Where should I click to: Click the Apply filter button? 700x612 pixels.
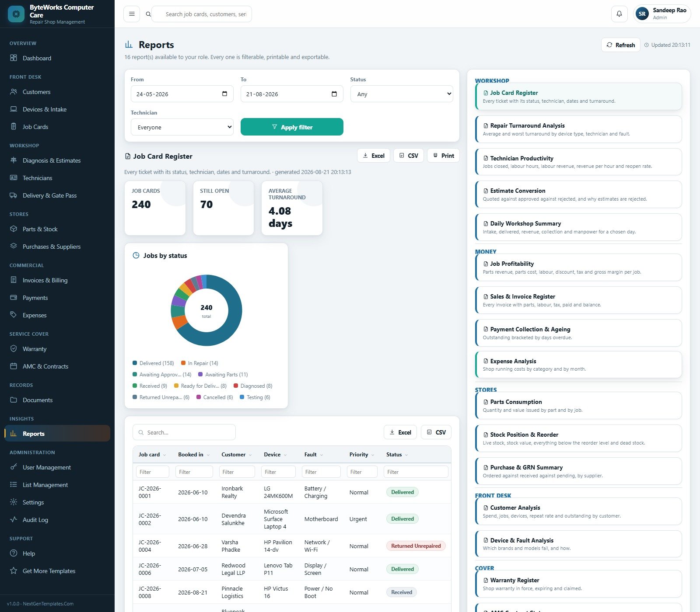[292, 127]
